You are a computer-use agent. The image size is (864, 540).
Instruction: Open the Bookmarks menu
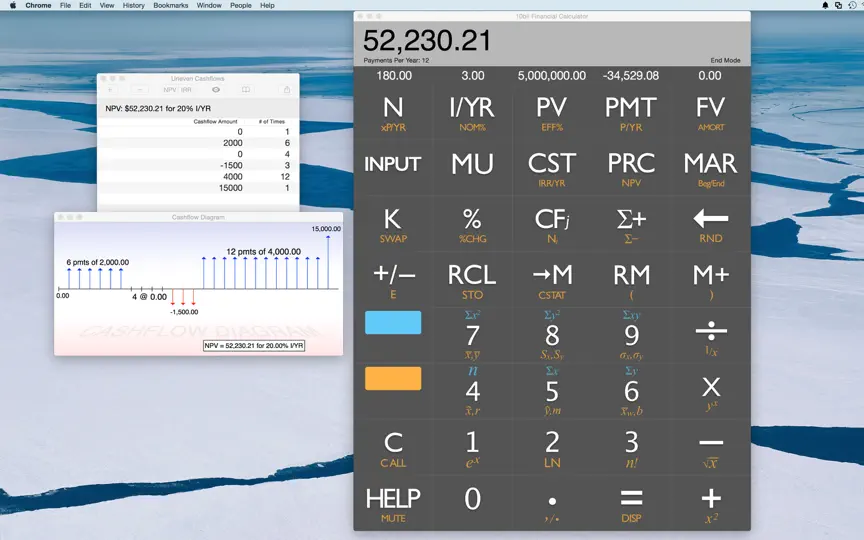[x=170, y=5]
